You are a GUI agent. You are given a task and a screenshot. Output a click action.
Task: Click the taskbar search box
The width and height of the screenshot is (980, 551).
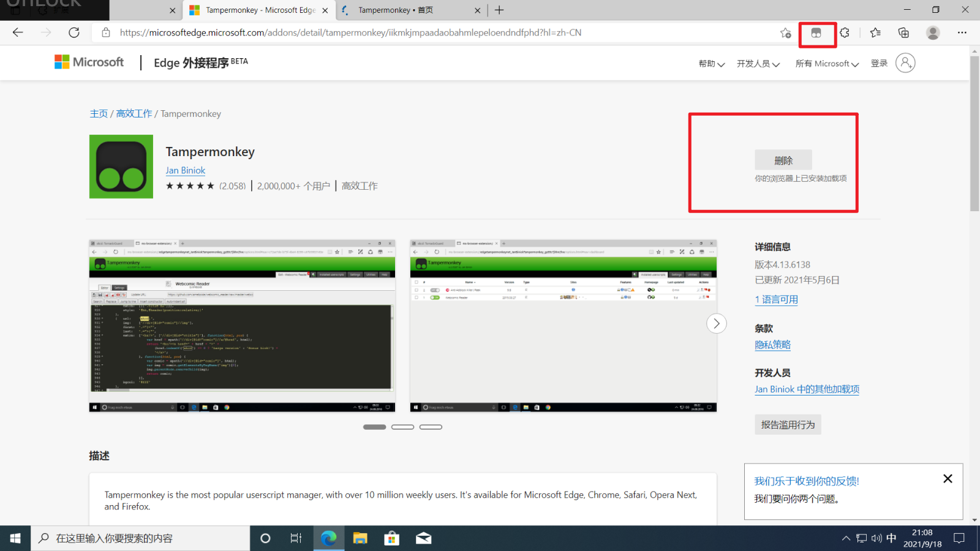coord(141,538)
